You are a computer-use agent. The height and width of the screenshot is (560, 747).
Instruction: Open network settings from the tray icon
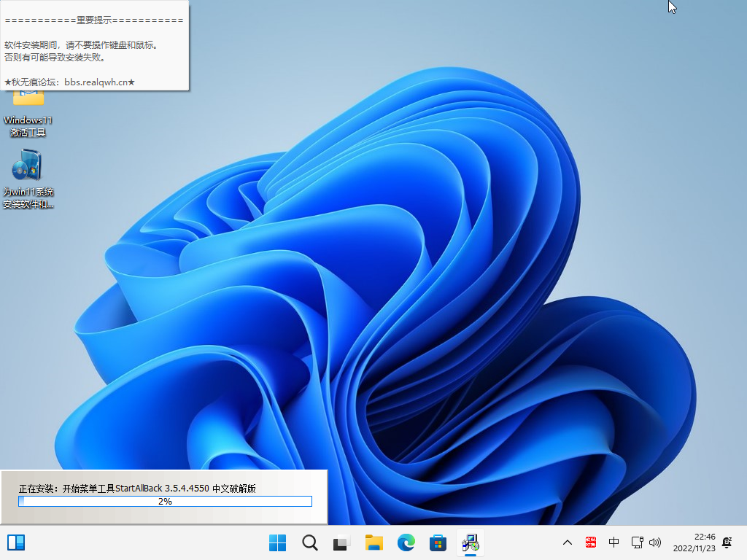[637, 542]
